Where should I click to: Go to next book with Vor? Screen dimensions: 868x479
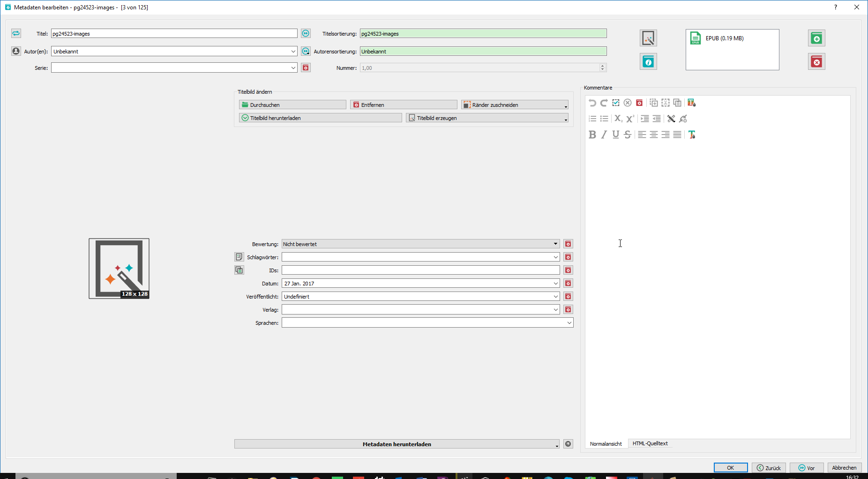(x=807, y=468)
